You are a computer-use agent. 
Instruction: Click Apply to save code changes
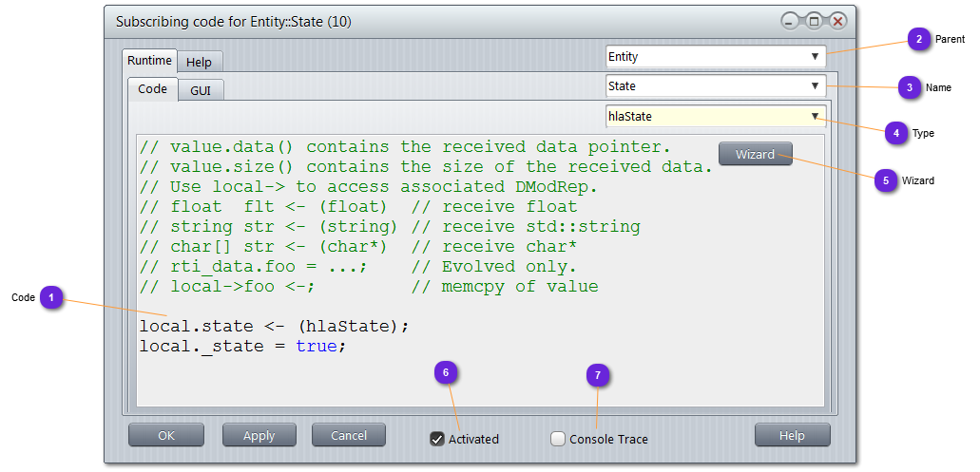pos(259,436)
